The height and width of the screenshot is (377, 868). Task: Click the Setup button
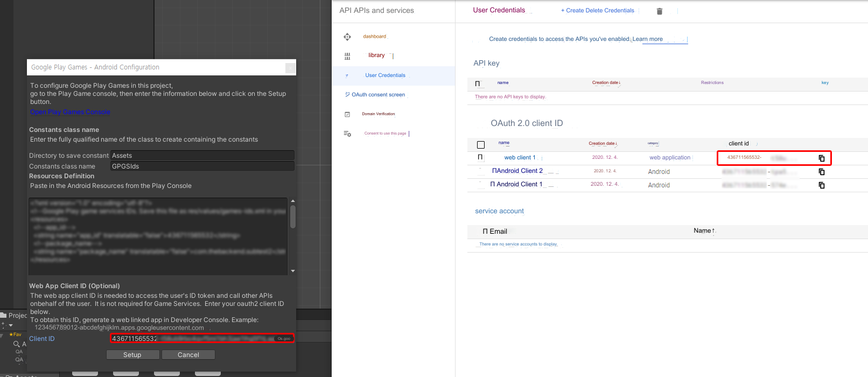coord(132,355)
